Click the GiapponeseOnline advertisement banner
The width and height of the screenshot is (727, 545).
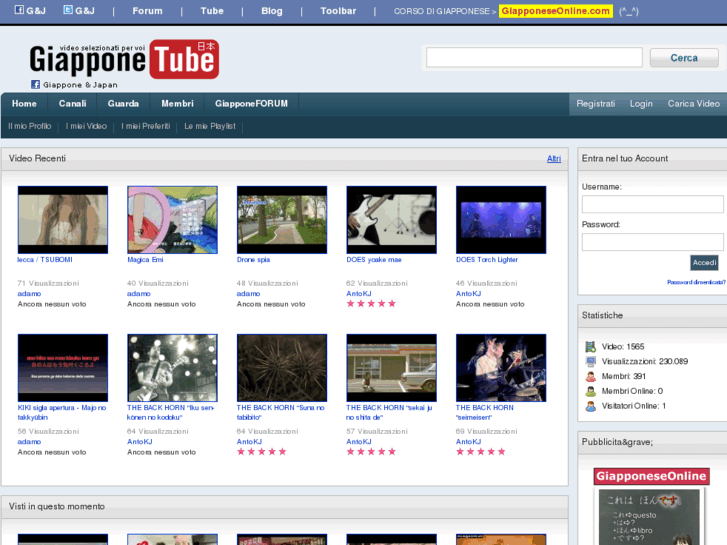point(651,506)
